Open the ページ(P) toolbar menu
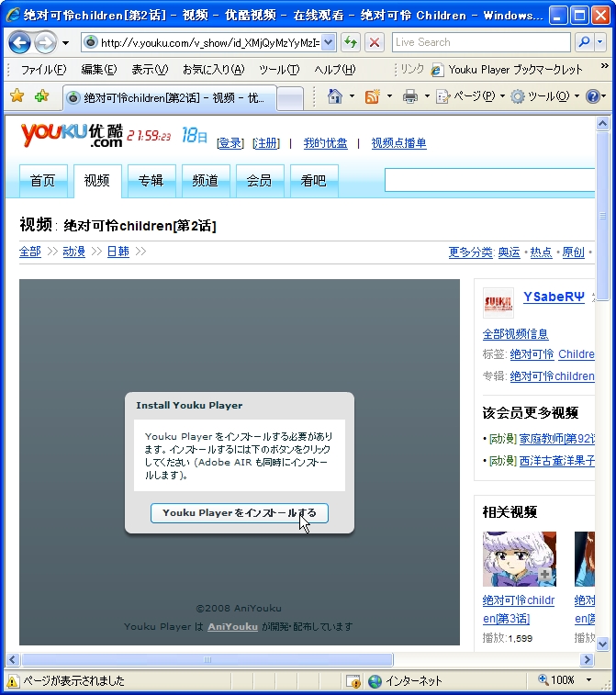This screenshot has height=695, width=616. point(470,95)
